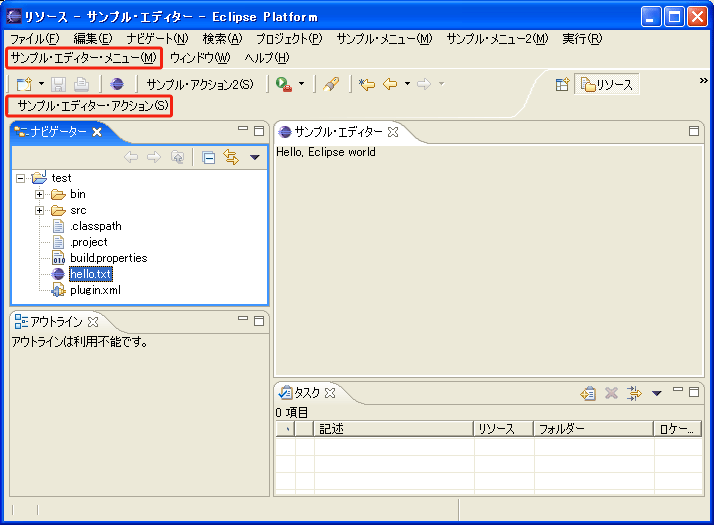Open the サンプル・エディター・メニュー menu

pos(83,58)
